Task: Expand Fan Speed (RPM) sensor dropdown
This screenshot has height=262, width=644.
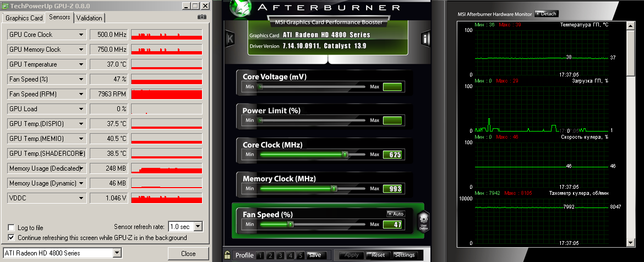Action: point(81,94)
